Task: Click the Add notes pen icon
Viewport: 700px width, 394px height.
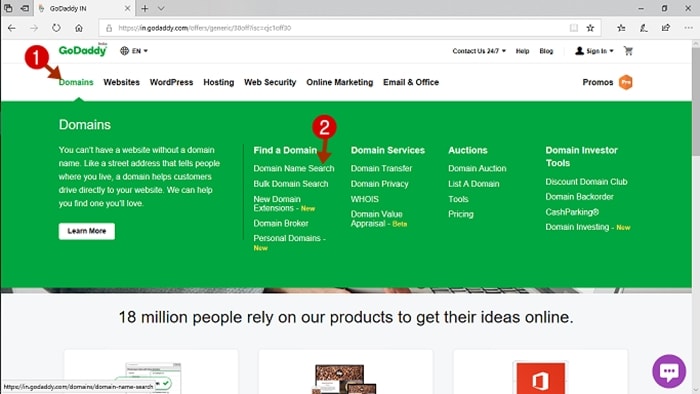Action: pyautogui.click(x=643, y=28)
